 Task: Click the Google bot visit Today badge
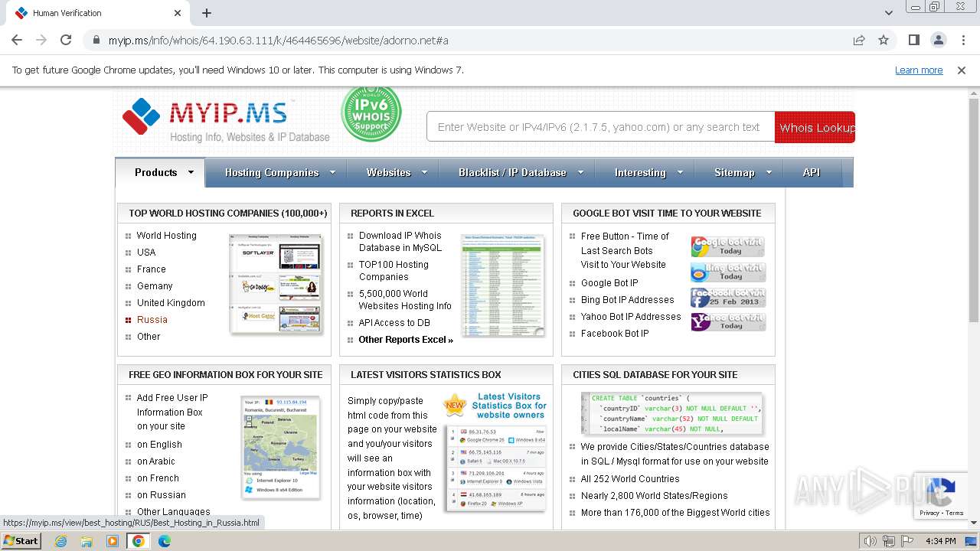727,246
